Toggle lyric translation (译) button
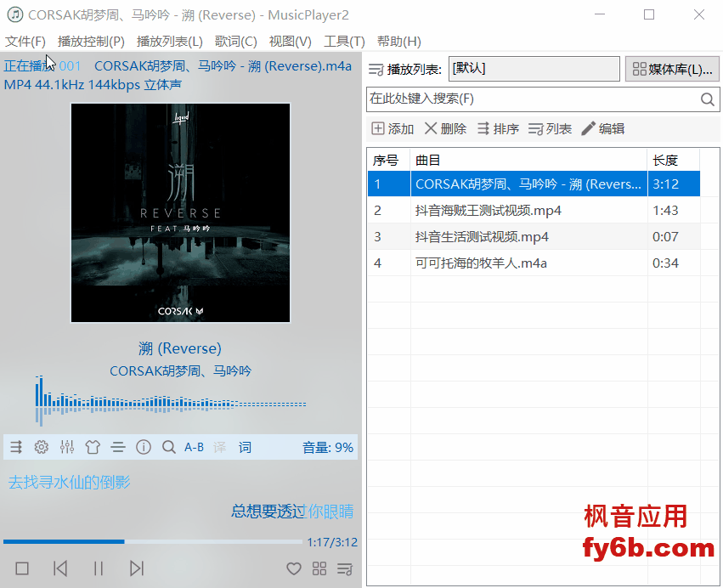 (219, 447)
